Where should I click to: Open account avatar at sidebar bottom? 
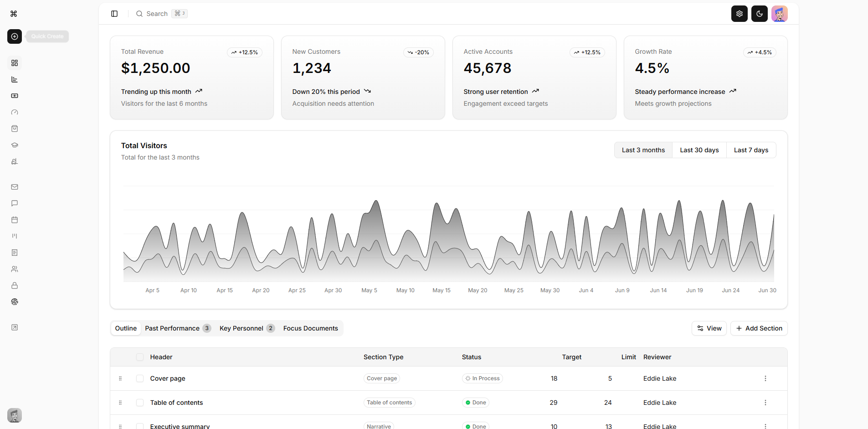pyautogui.click(x=15, y=415)
